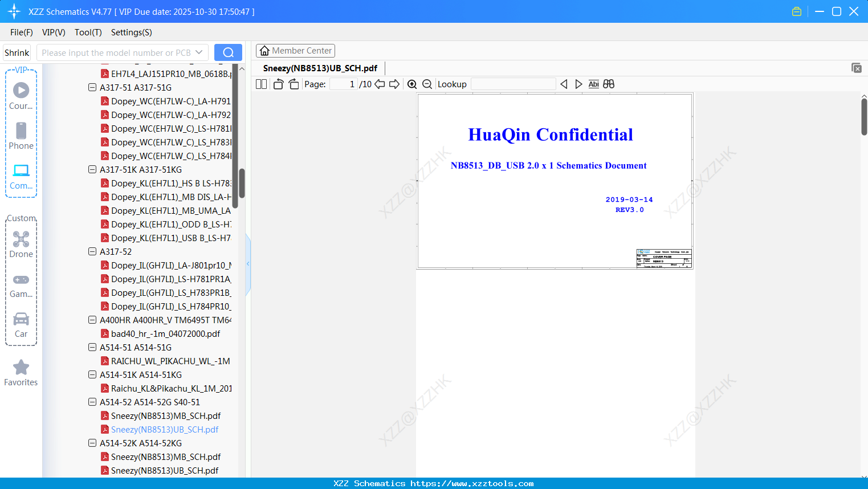Click the page number input field
This screenshot has width=868, height=489.
[344, 84]
